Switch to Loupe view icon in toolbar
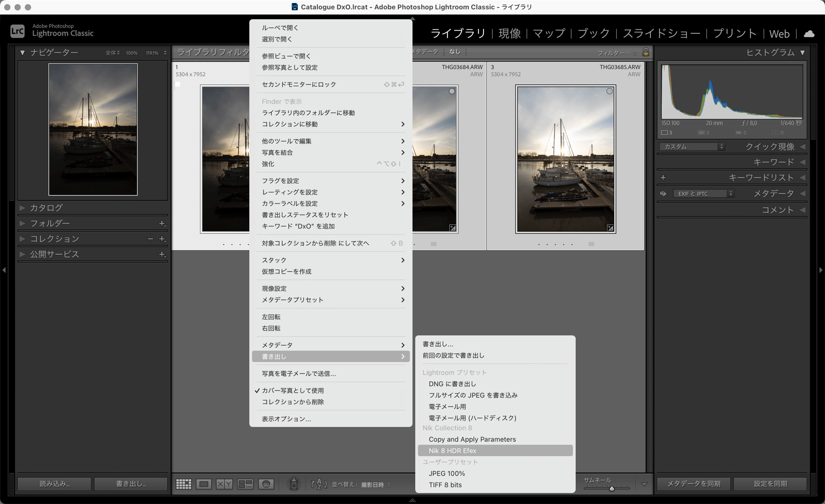 click(204, 484)
